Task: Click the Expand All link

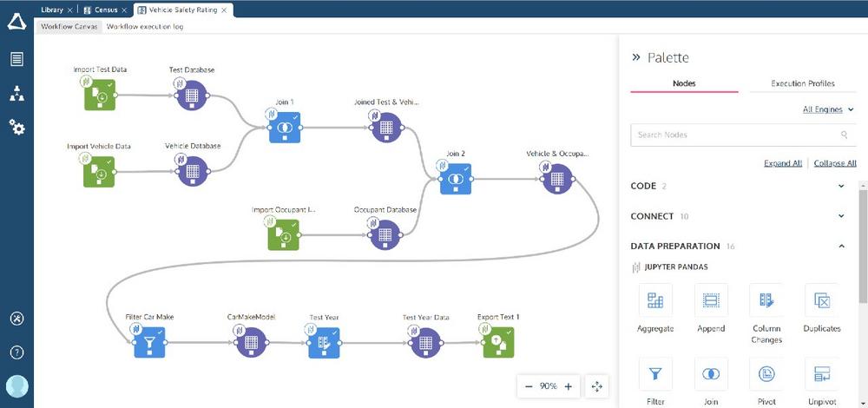Action: click(x=783, y=163)
